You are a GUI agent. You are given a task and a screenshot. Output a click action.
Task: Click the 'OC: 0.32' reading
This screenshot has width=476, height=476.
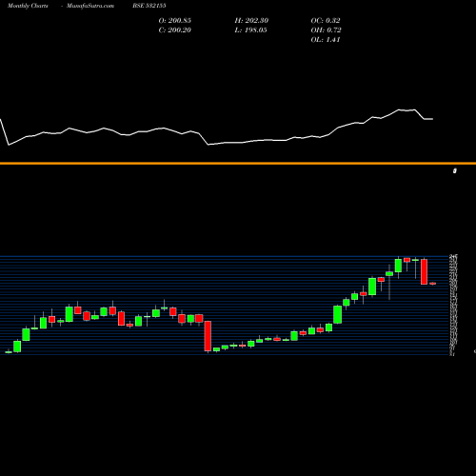click(x=326, y=21)
